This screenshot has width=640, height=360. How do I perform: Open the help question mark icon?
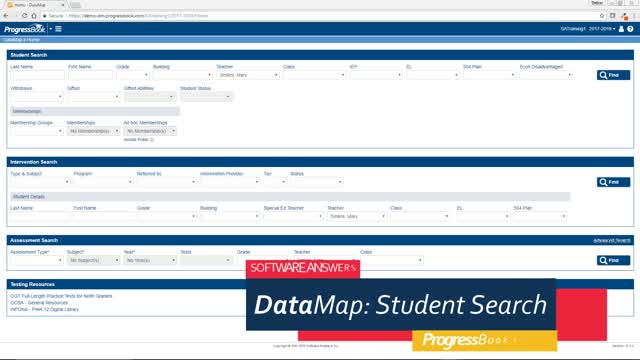(630, 29)
